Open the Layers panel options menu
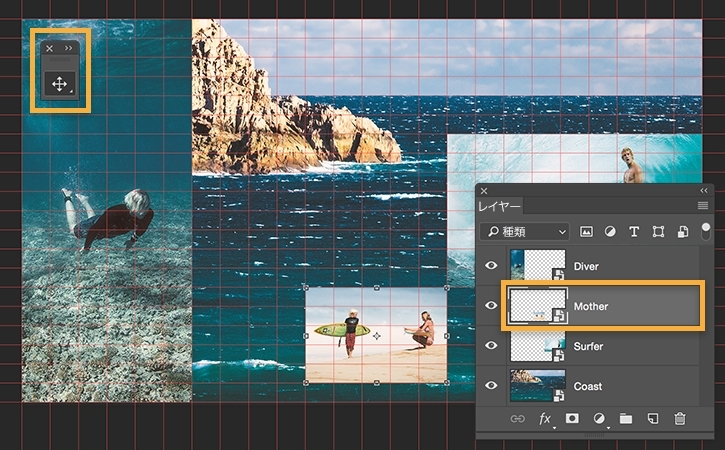 [703, 205]
